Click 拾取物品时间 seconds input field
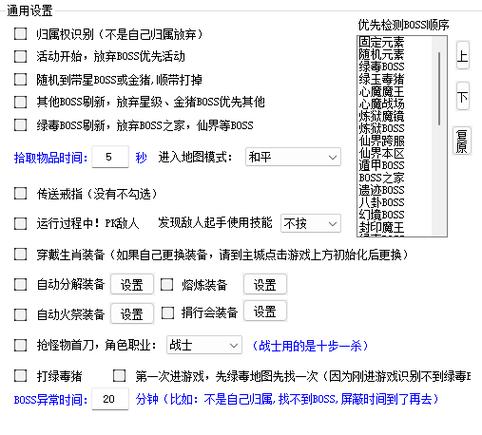The height and width of the screenshot is (435, 482). pos(110,157)
